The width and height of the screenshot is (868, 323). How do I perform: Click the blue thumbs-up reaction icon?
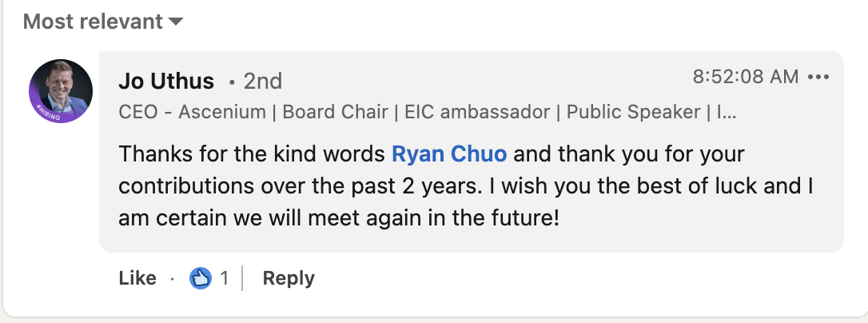(x=201, y=278)
